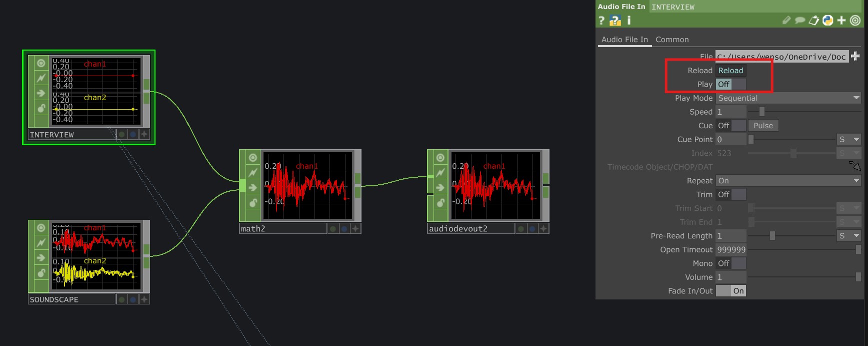Click the operator info 'i' icon
Screen dimensions: 868x346
[x=629, y=21]
